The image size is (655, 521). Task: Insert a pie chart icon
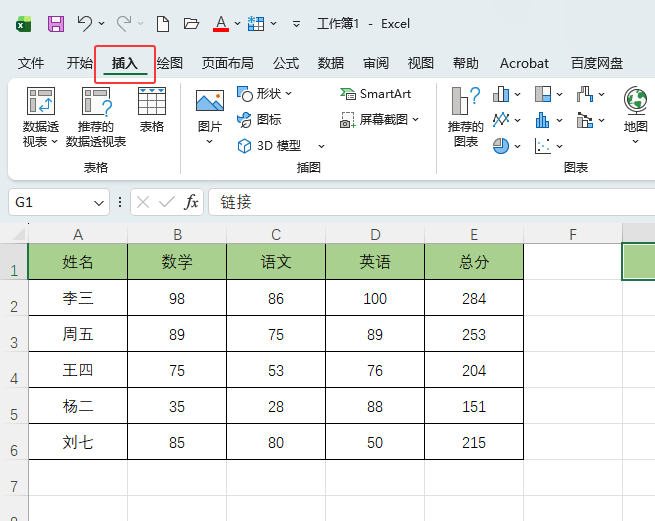[x=501, y=146]
